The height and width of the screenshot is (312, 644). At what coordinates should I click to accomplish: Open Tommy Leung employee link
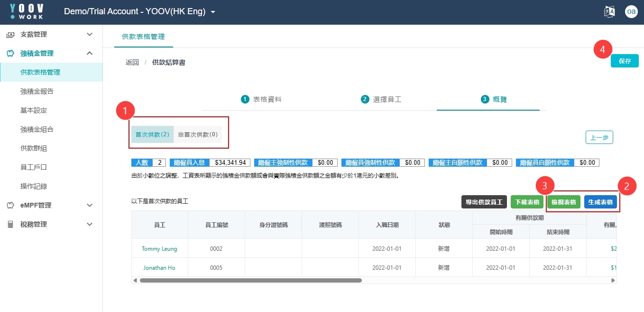(159, 249)
